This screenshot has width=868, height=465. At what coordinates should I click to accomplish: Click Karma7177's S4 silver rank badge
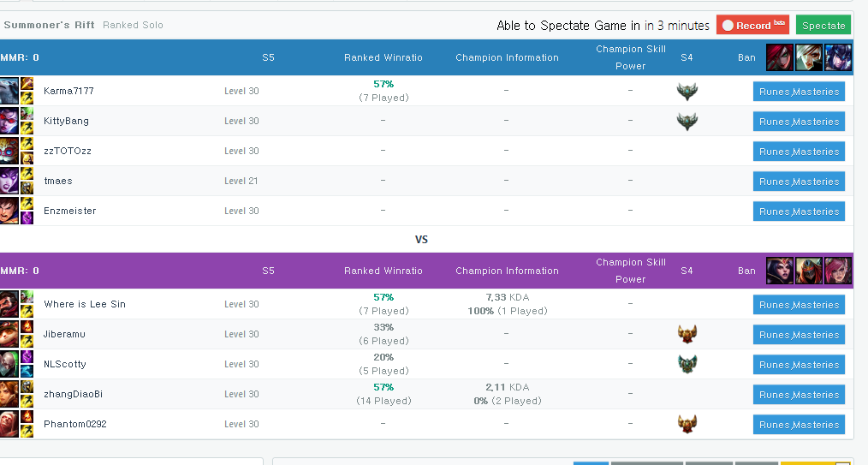[687, 91]
